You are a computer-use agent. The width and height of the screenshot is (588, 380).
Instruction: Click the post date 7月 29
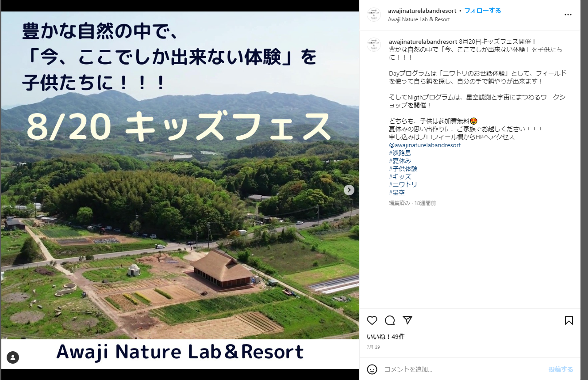(373, 347)
